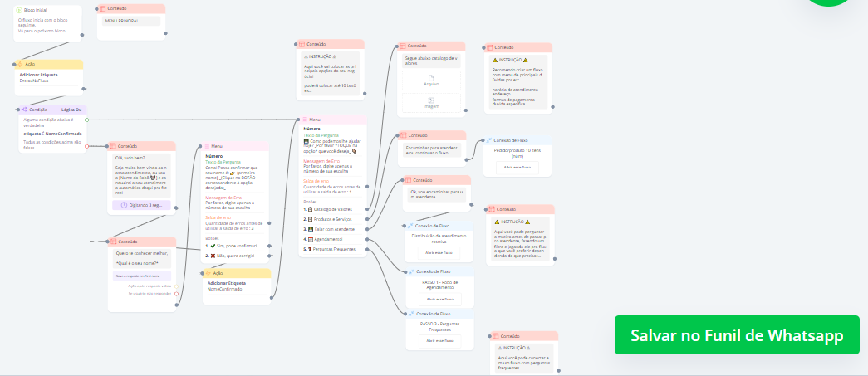Click the Imagem attachment icon
Image resolution: width=868 pixels, height=376 pixels.
431,100
